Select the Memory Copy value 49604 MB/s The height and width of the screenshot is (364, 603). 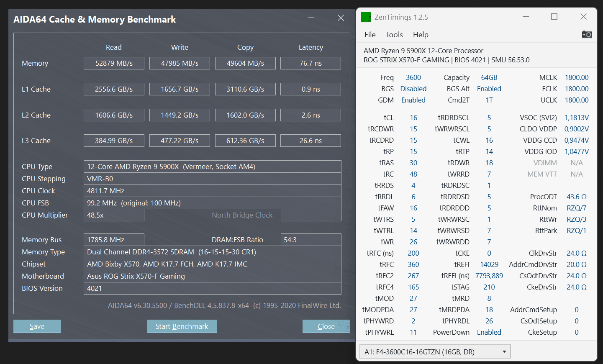(x=245, y=63)
